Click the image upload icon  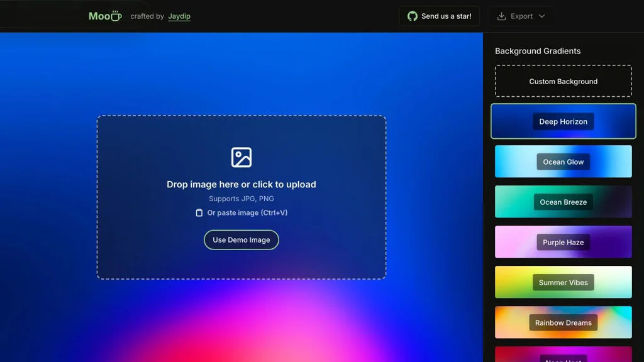241,157
